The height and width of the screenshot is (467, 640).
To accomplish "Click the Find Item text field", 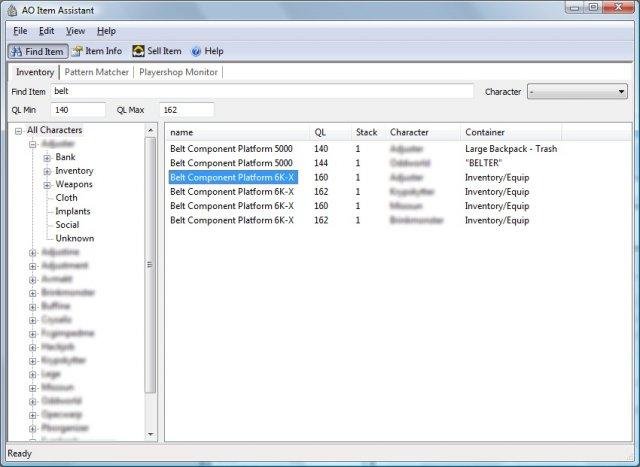I will [x=262, y=91].
